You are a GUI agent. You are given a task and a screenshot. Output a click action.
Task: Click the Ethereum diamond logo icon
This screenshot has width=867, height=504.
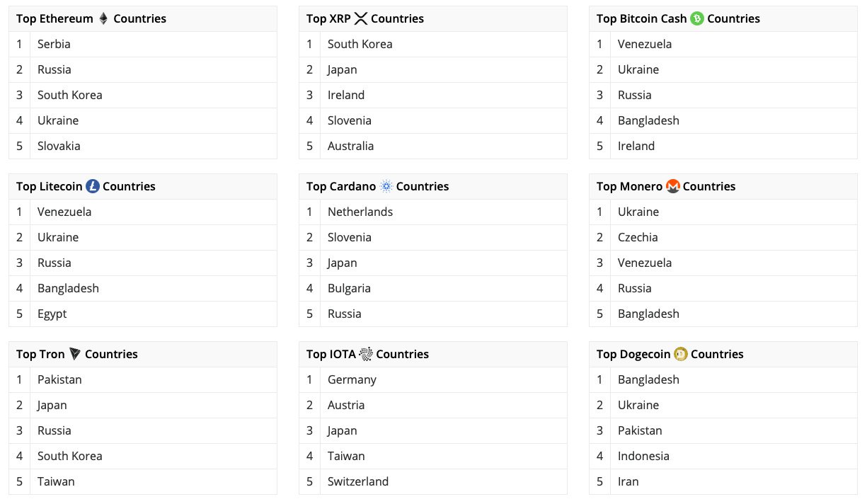(x=103, y=18)
